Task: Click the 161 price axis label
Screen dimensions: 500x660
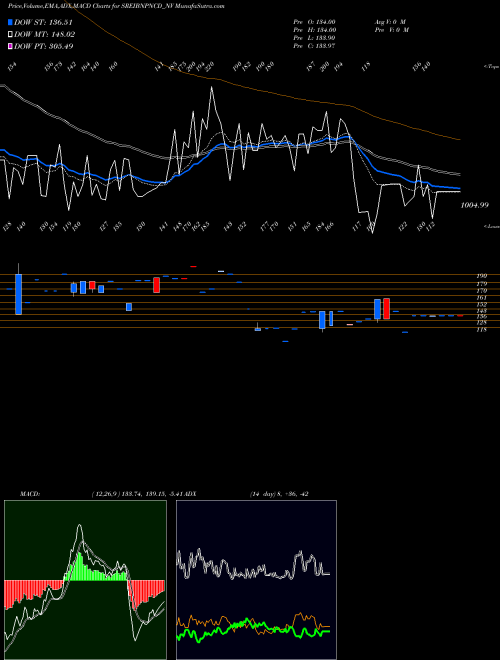Action: 481,297
